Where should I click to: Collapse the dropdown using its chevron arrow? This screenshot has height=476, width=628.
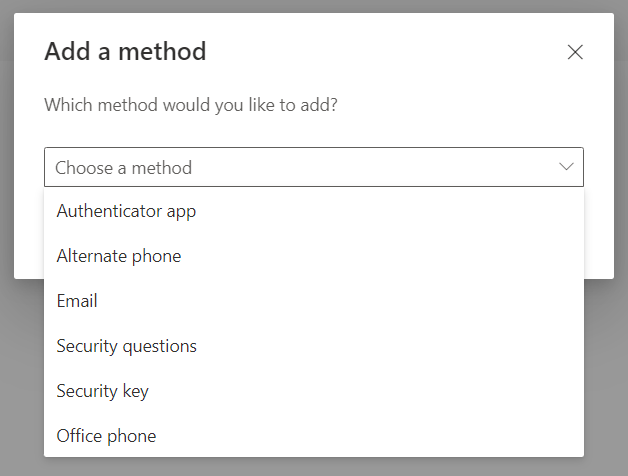pyautogui.click(x=566, y=167)
